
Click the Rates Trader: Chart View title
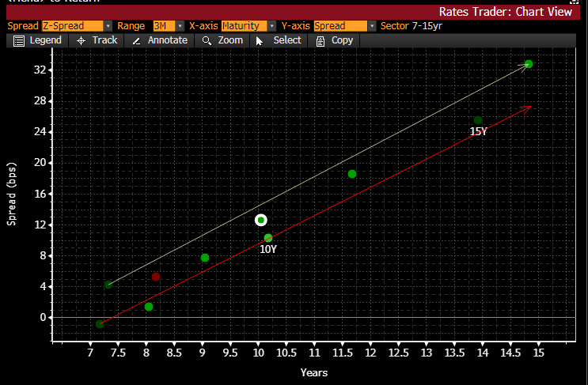[506, 12]
